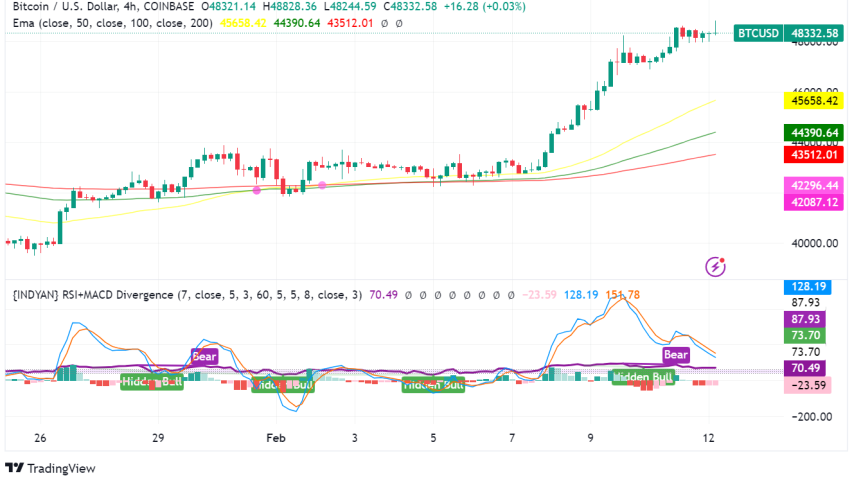Click the 9 date on time axis
Screen dimensions: 852x485
coord(591,438)
